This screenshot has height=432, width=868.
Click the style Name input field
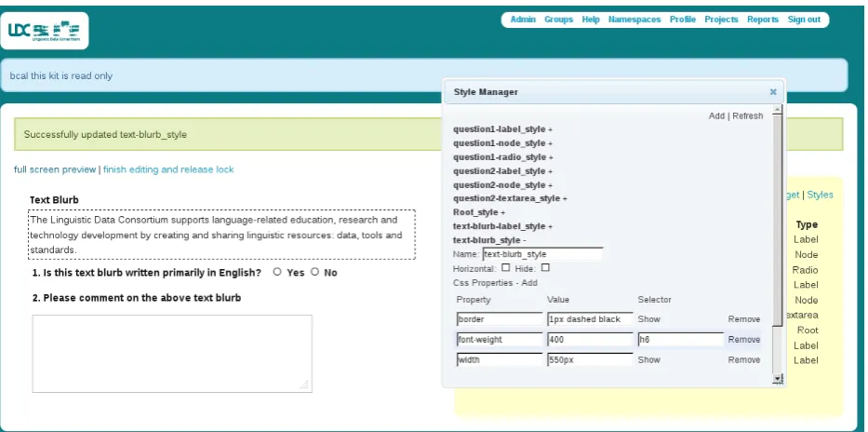coord(542,254)
